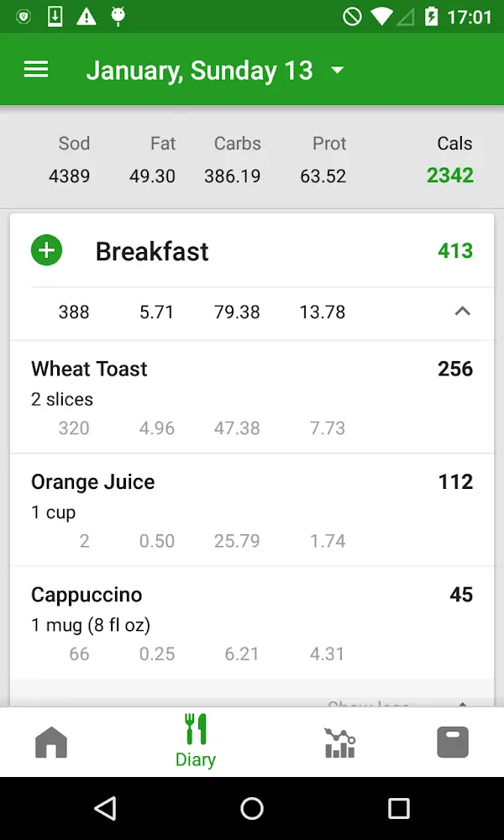Tap the download notification icon in status bar
This screenshot has height=840, width=504.
[55, 17]
